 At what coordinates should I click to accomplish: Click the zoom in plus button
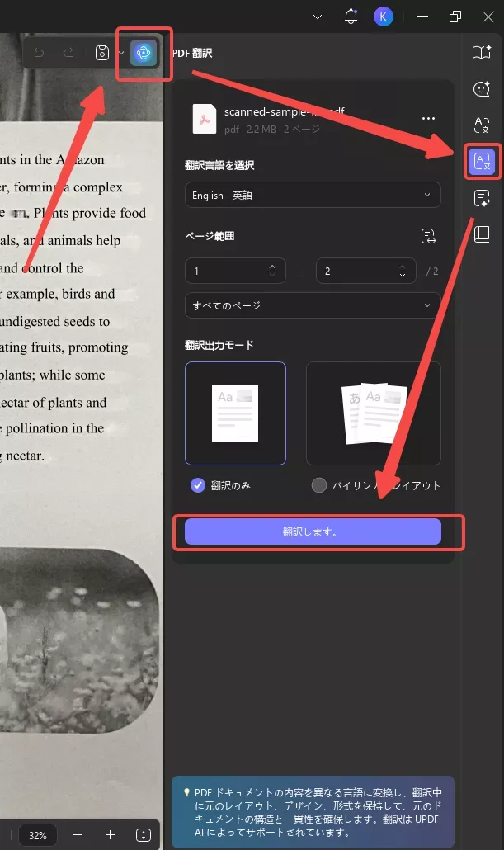click(110, 835)
